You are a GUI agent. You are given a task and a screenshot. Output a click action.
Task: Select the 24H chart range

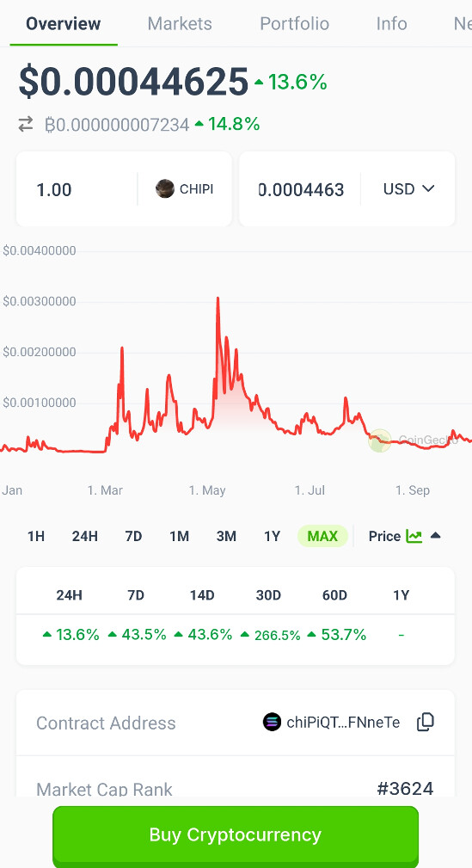pos(84,536)
